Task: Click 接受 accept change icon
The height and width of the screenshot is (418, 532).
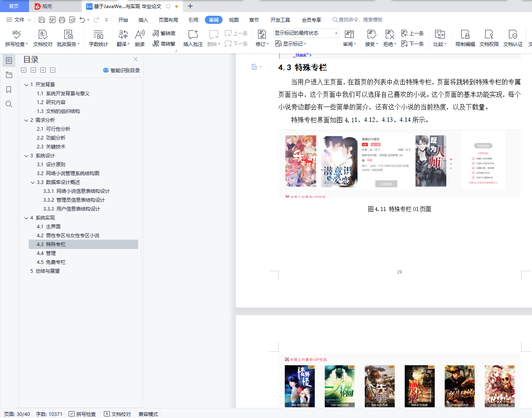Action: click(x=372, y=38)
